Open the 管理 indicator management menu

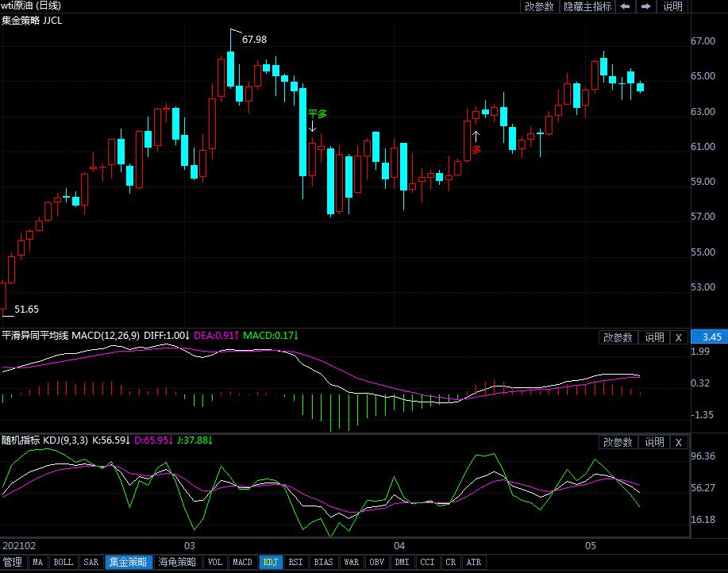[13, 562]
